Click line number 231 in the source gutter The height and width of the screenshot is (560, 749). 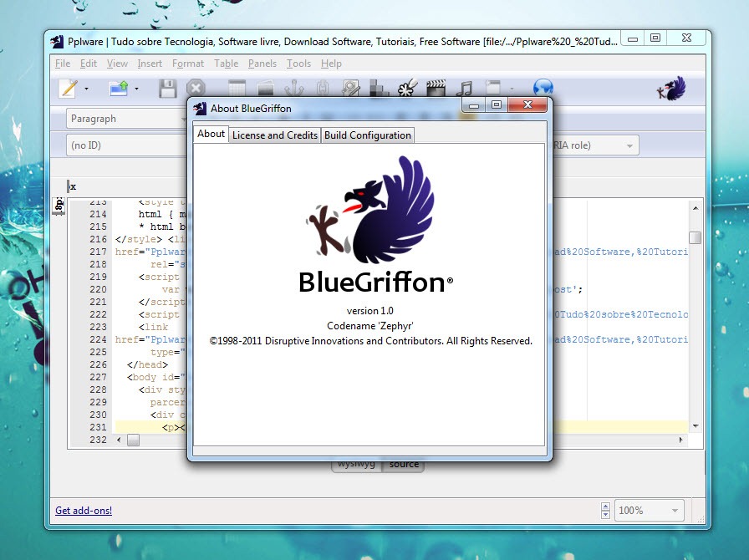[98, 427]
